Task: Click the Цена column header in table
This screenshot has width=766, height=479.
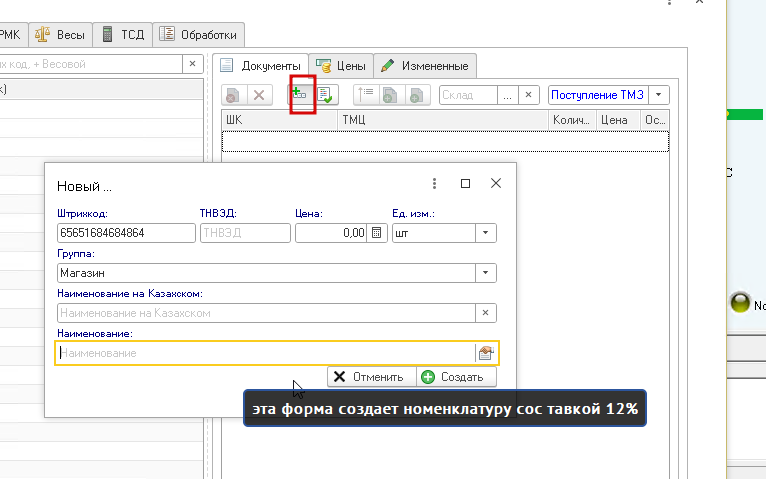Action: [x=618, y=120]
